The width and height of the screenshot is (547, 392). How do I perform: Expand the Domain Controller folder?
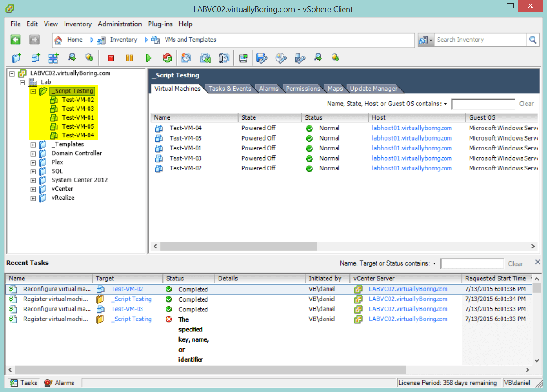(33, 154)
